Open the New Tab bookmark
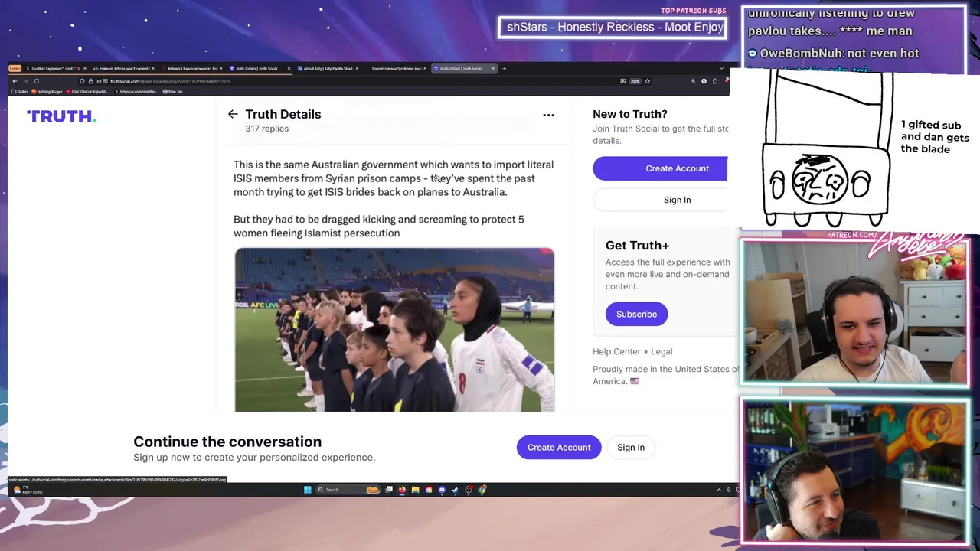980x551 pixels. click(x=172, y=91)
